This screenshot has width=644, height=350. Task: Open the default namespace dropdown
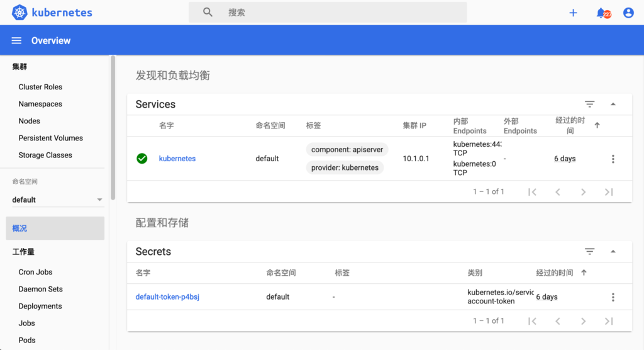point(57,200)
